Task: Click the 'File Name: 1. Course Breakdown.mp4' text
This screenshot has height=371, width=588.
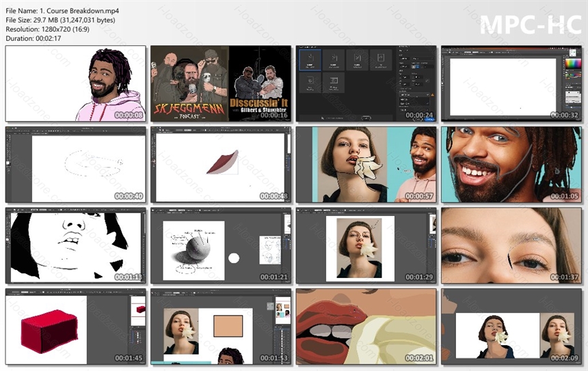Action: [x=62, y=11]
